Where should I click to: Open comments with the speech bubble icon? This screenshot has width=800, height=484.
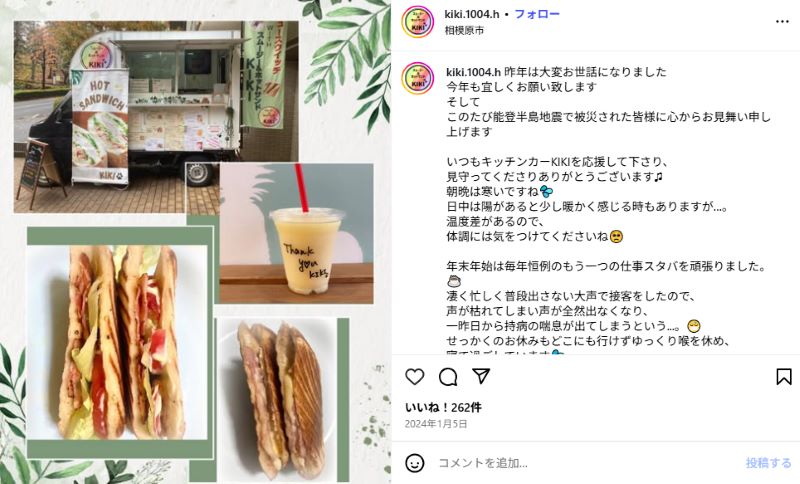448,377
